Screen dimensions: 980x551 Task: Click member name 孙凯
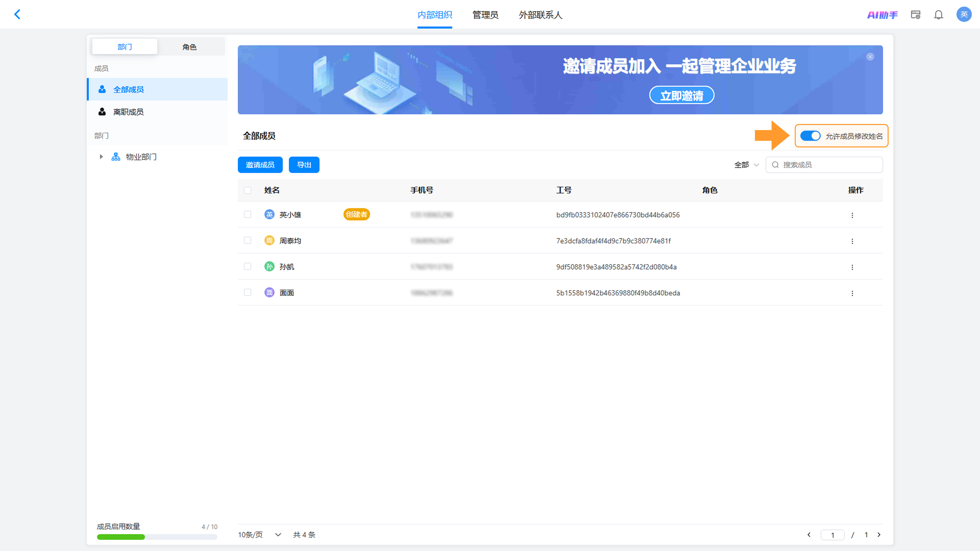tap(286, 267)
